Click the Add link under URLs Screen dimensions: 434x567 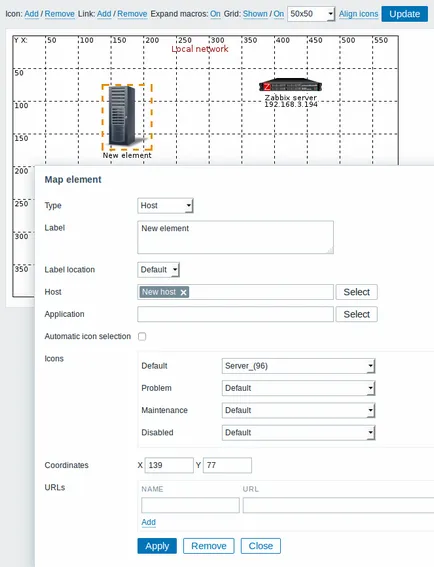point(148,522)
